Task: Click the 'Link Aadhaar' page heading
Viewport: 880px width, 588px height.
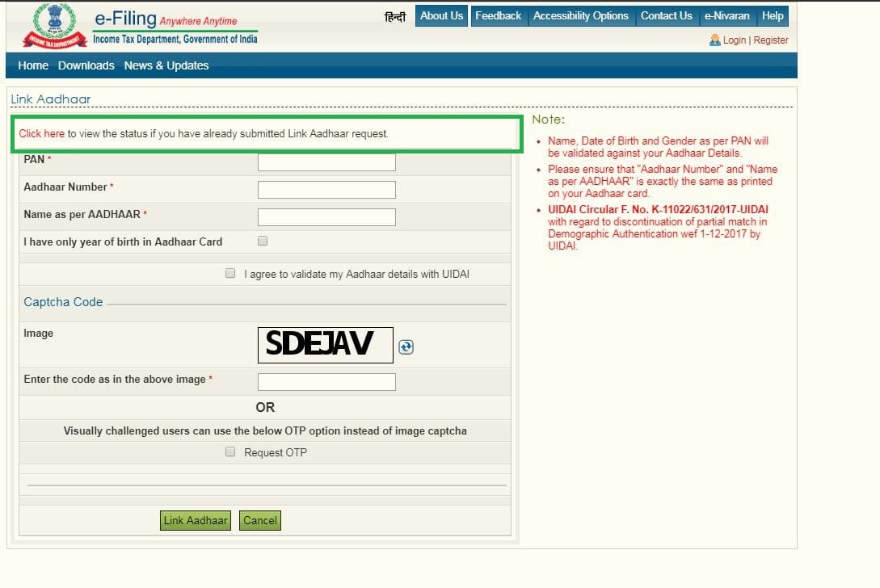Action: (x=51, y=99)
